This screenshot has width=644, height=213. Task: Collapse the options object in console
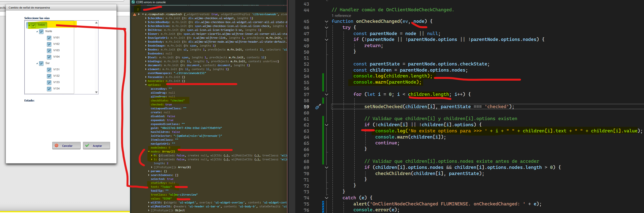(x=146, y=85)
